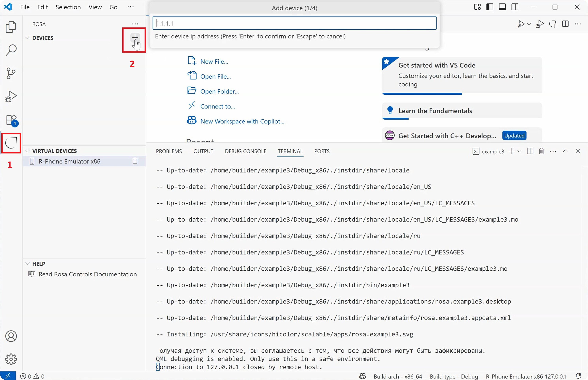Switch to the PORTS tab

pos(322,151)
